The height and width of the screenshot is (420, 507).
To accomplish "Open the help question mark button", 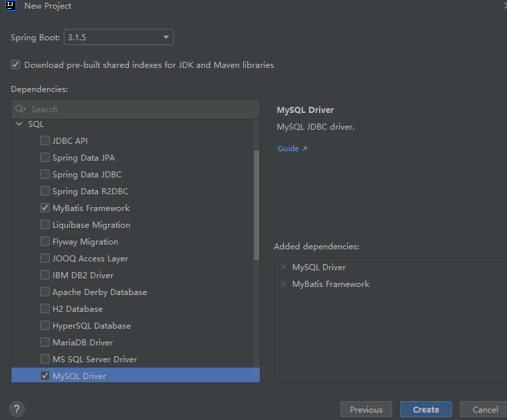I will click(x=17, y=409).
